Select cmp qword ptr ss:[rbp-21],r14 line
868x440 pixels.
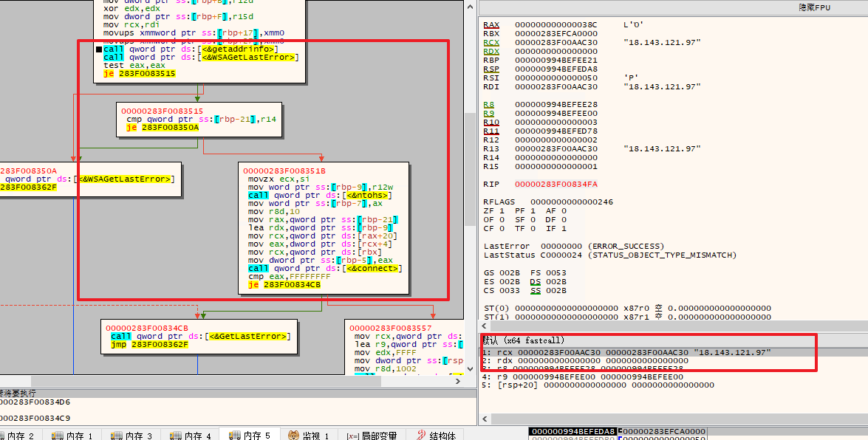tap(201, 119)
